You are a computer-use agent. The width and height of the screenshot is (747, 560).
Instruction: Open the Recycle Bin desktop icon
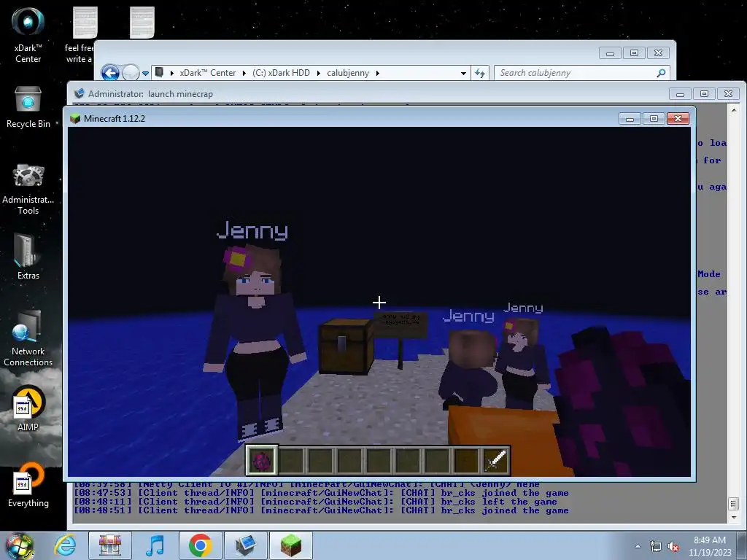[28, 107]
